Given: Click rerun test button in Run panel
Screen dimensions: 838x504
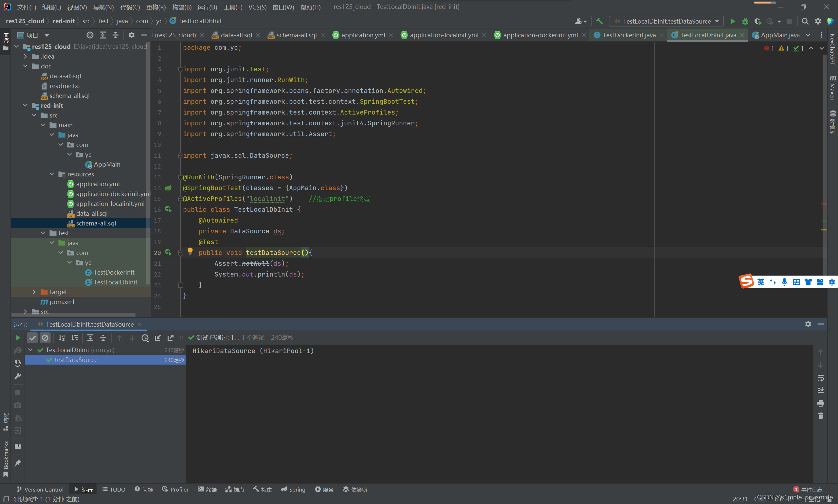Looking at the screenshot, I should click(18, 338).
